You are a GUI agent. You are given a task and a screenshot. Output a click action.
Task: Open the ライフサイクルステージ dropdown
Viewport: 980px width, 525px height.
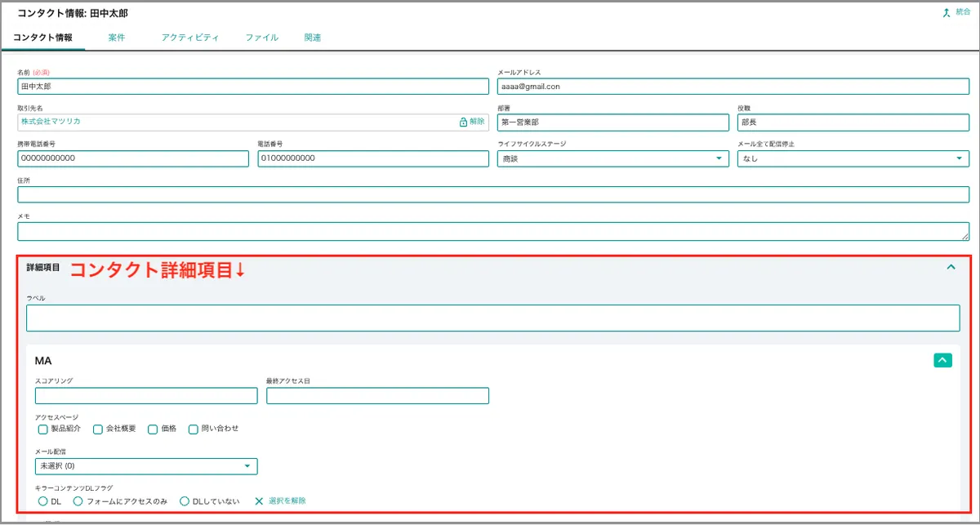click(x=612, y=158)
